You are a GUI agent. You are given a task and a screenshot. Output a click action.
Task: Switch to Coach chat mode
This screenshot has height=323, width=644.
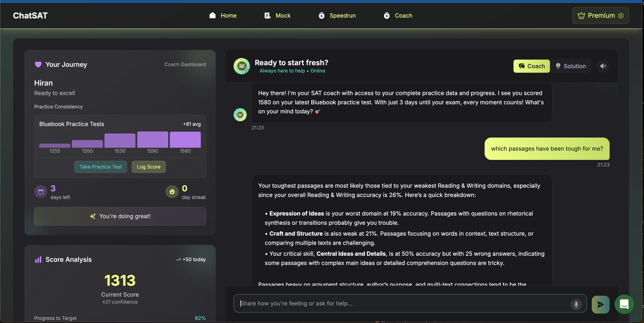(x=531, y=66)
